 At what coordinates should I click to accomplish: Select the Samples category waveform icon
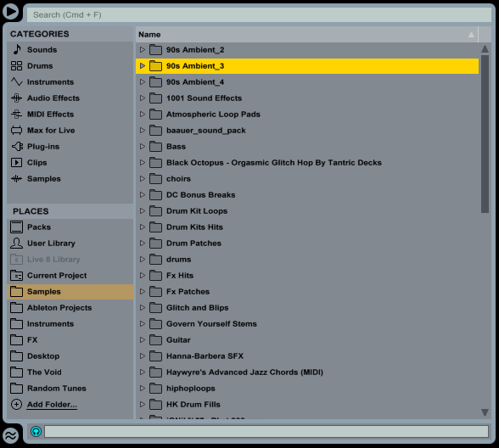click(17, 179)
